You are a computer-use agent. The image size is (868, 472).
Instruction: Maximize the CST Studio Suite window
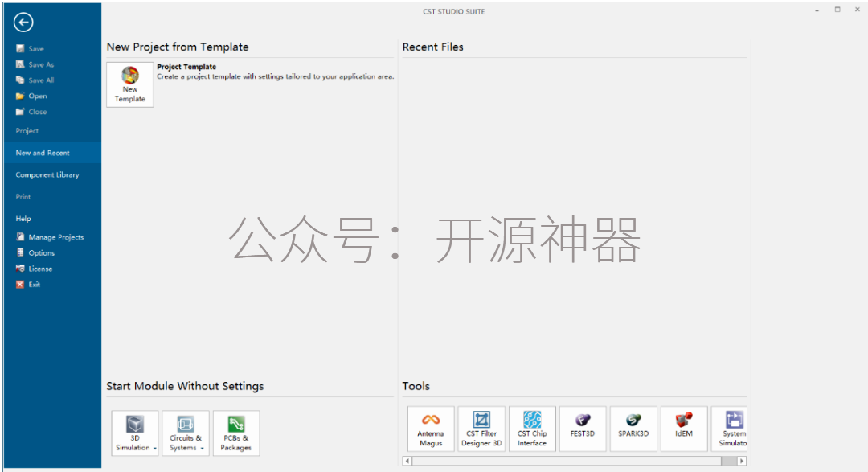tap(837, 10)
